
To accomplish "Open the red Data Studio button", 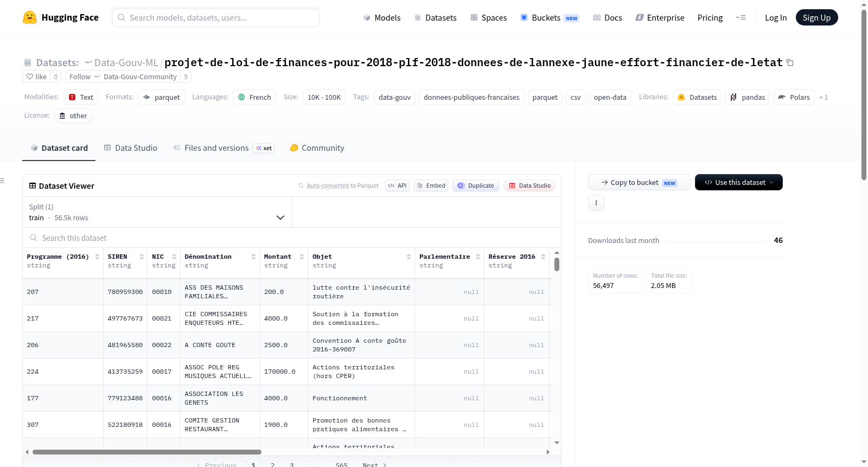I will tap(529, 185).
